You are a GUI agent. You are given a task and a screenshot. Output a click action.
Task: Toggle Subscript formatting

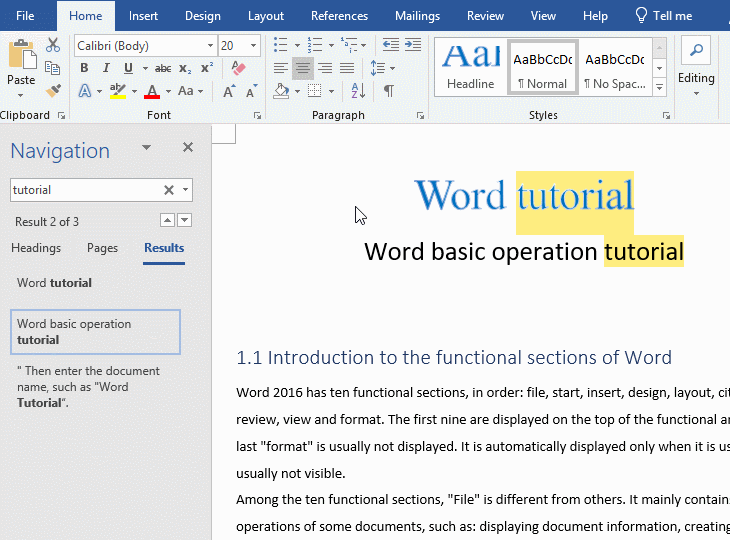[x=185, y=69]
